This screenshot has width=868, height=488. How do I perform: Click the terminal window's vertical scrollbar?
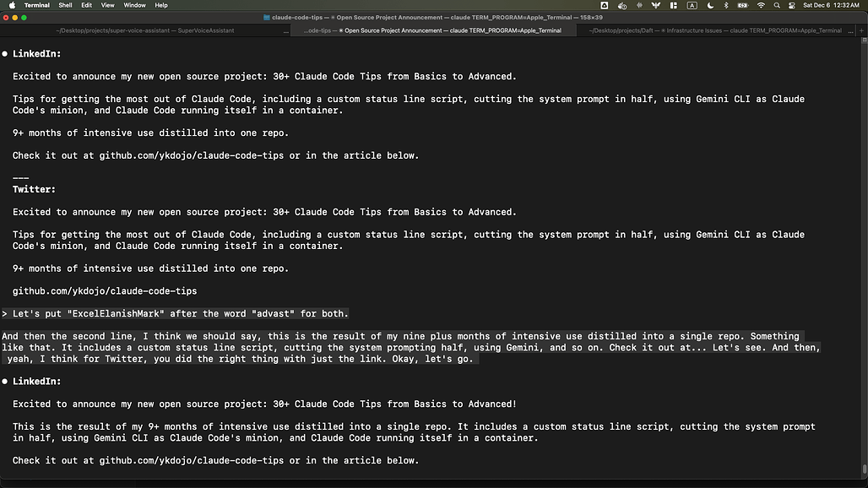click(864, 253)
